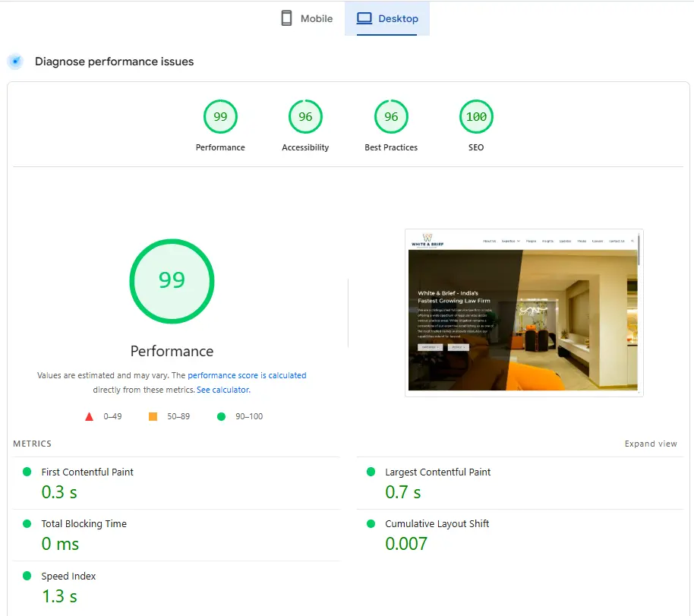Click the Diagnose performance issues heading
This screenshot has width=694, height=616.
pyautogui.click(x=114, y=62)
